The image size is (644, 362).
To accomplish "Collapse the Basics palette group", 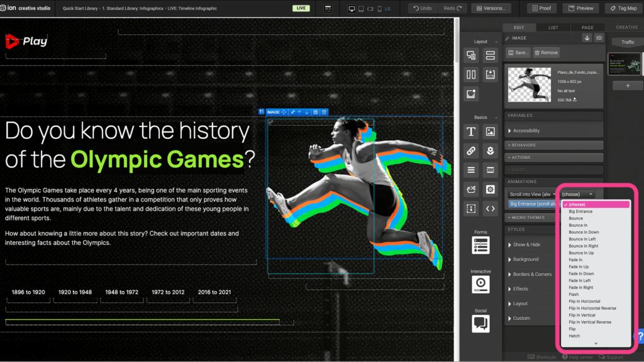I will click(496, 118).
